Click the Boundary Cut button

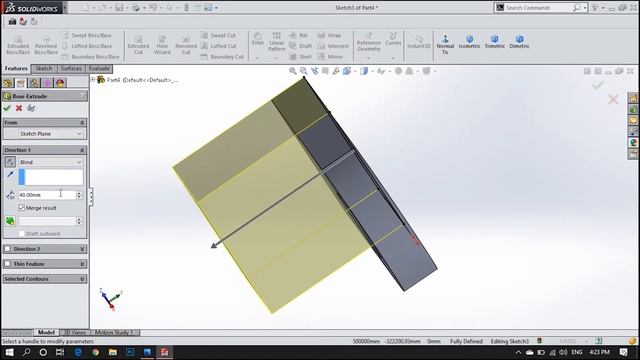pos(222,57)
